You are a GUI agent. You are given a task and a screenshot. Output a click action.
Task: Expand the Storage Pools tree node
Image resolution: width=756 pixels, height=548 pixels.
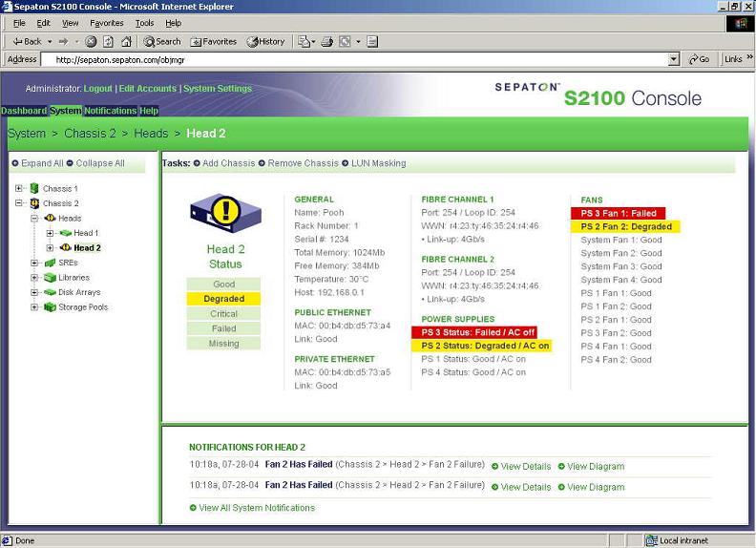34,306
